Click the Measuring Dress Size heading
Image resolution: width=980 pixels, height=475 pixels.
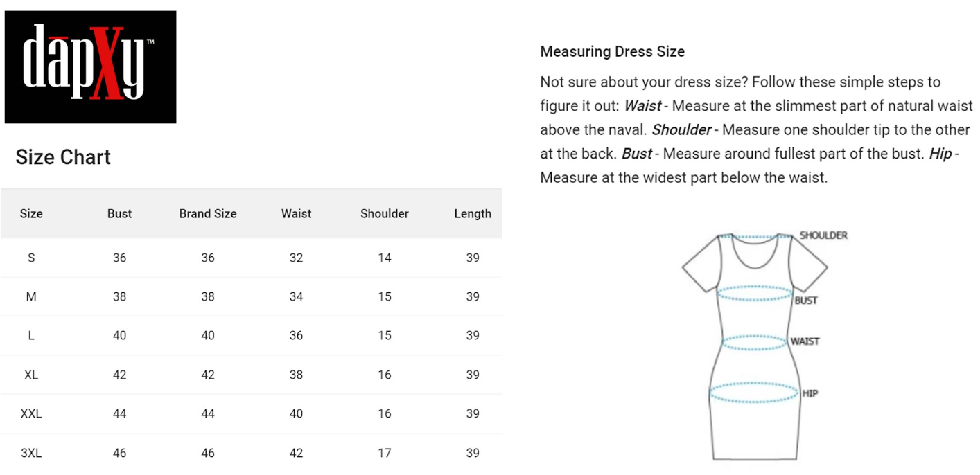612,52
